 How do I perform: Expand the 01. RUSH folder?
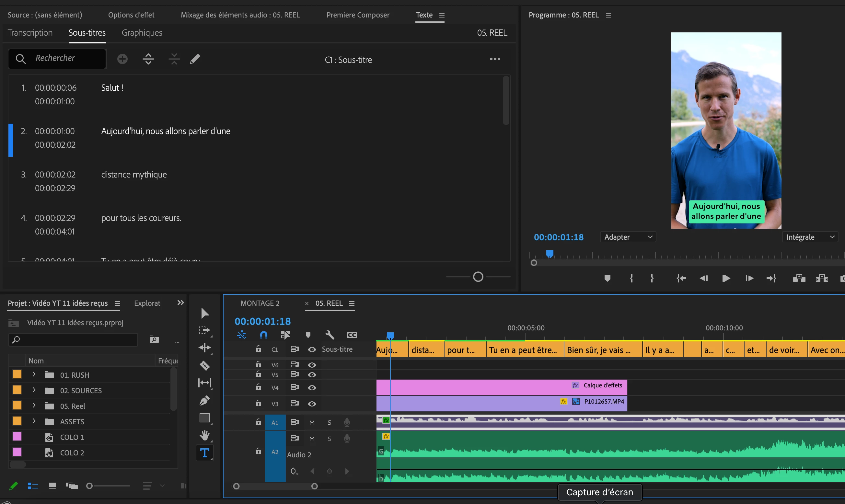[34, 375]
